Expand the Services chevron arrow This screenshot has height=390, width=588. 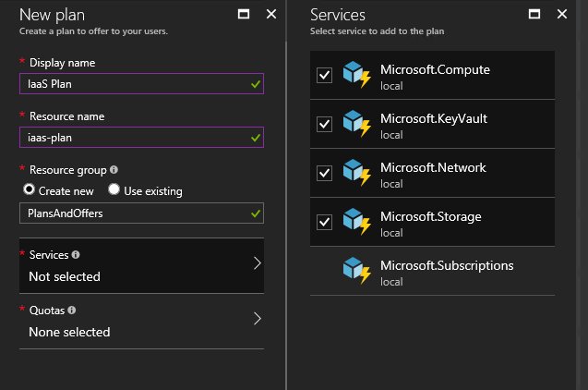(x=258, y=263)
